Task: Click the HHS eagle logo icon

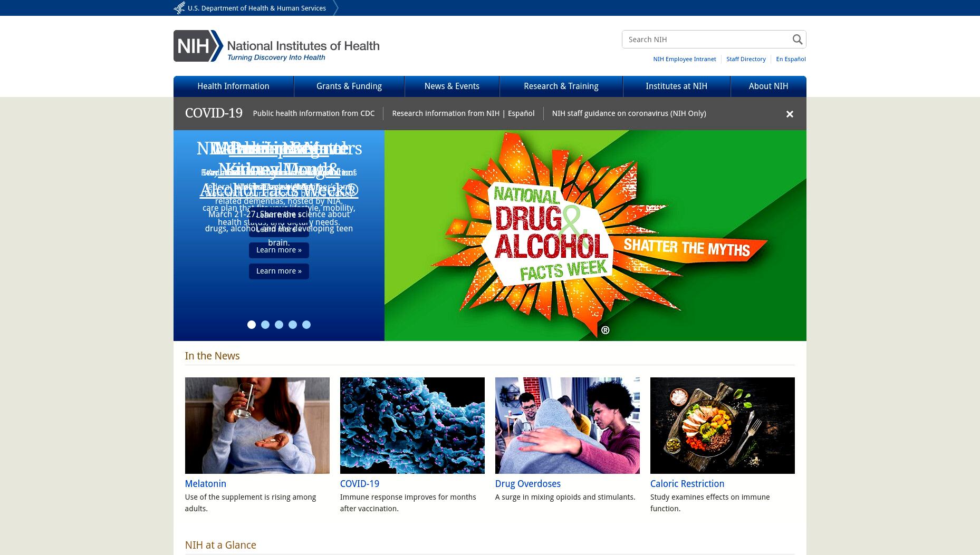Action: pyautogui.click(x=179, y=8)
